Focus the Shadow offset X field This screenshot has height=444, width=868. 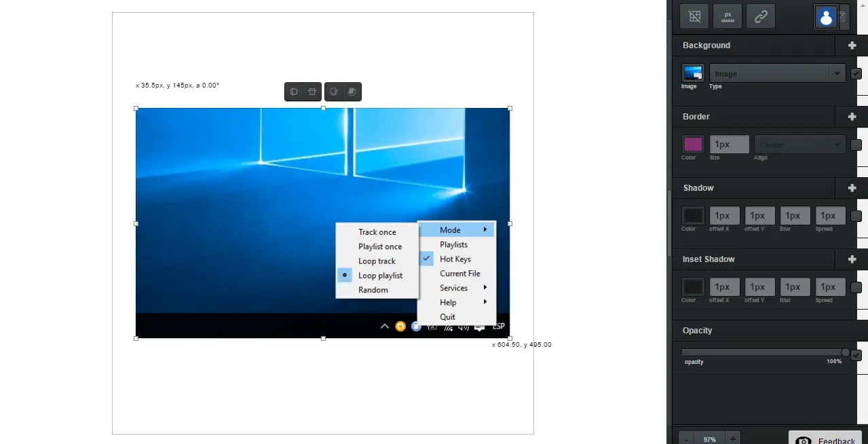[x=724, y=216]
